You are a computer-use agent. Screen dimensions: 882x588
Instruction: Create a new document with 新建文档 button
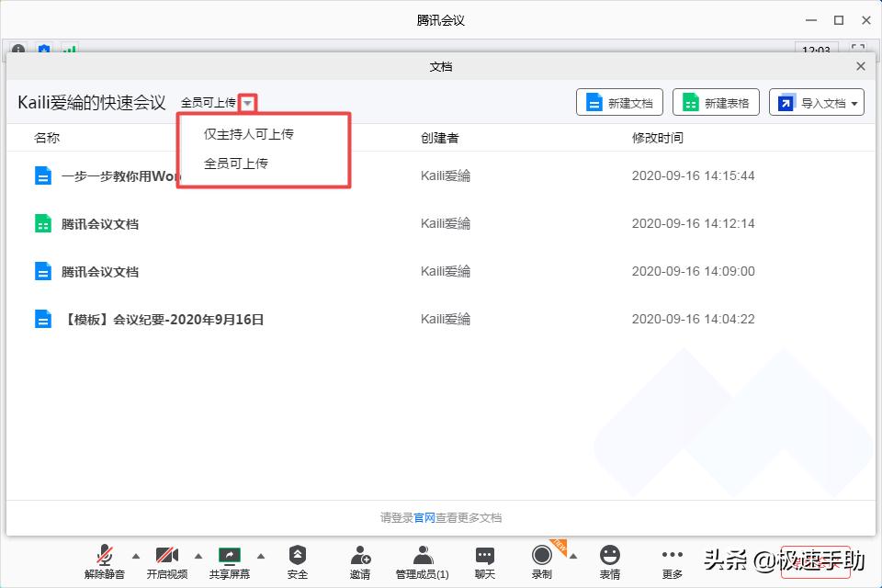point(619,103)
